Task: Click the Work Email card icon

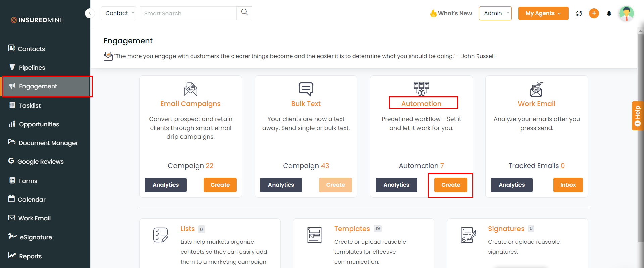Action: (x=537, y=89)
